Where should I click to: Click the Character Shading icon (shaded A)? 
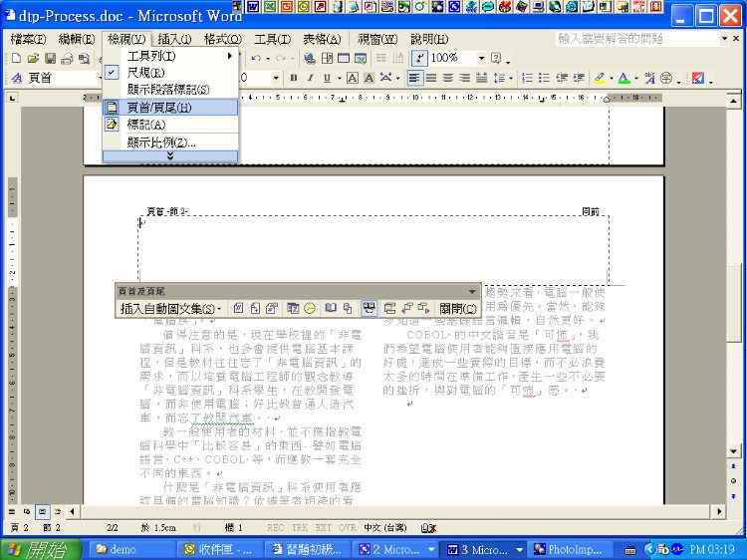pyautogui.click(x=370, y=78)
